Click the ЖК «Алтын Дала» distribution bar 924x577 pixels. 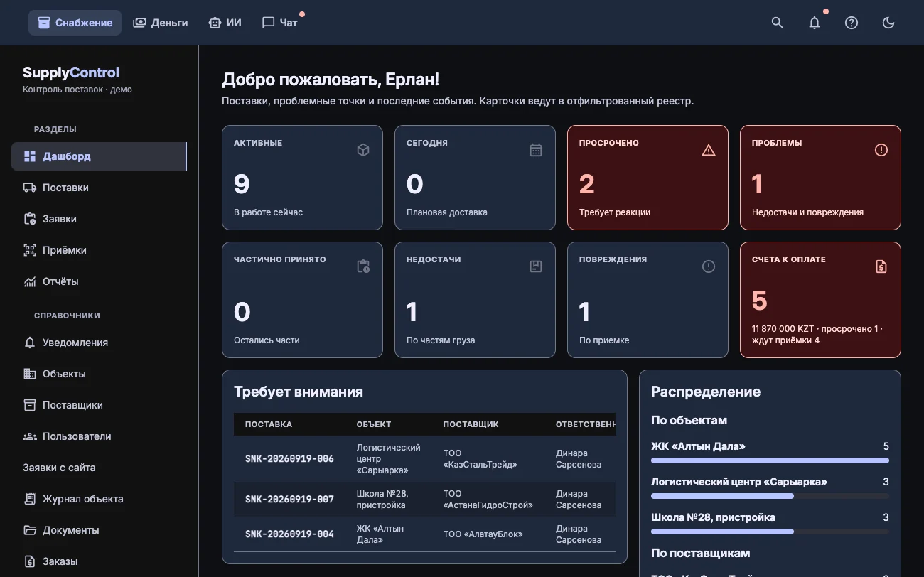pyautogui.click(x=770, y=460)
